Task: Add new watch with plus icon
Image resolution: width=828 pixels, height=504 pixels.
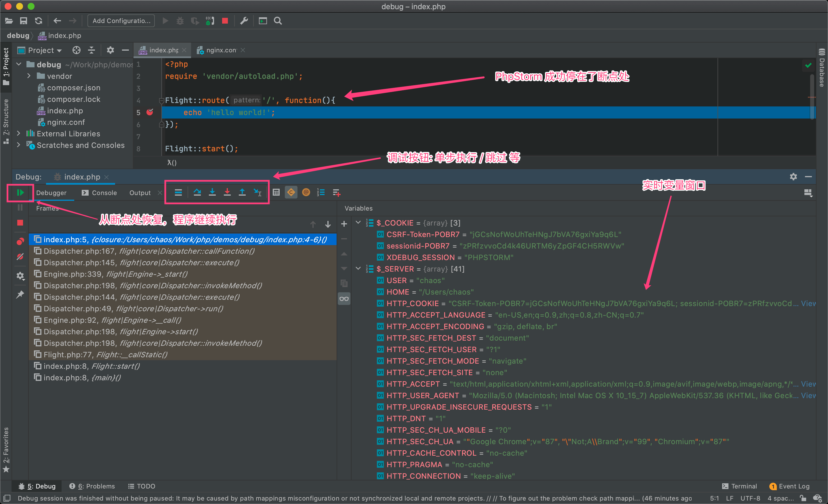Action: coord(344,224)
